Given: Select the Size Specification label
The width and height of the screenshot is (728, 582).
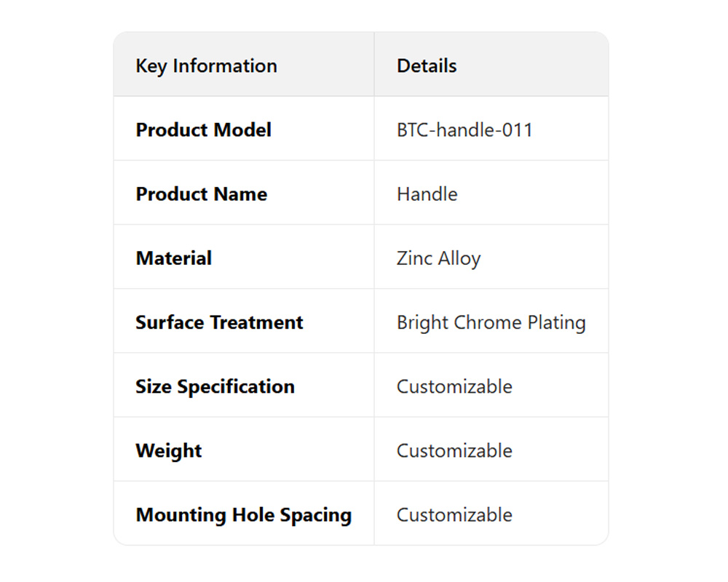Looking at the screenshot, I should coord(215,386).
